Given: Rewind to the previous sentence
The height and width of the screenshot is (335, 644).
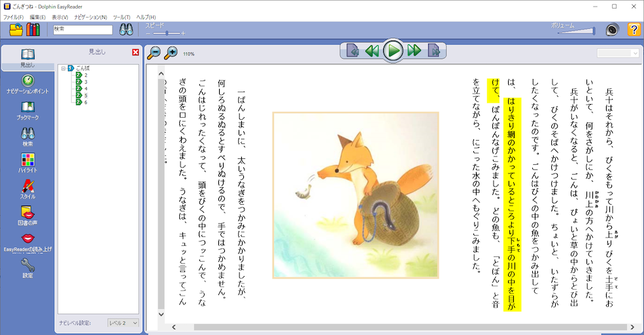Looking at the screenshot, I should click(372, 51).
